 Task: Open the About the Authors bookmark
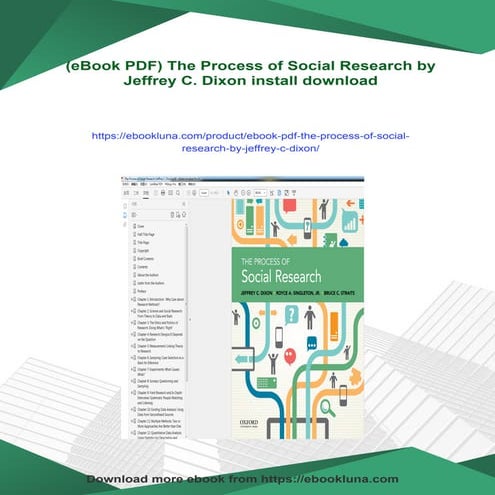(148, 275)
